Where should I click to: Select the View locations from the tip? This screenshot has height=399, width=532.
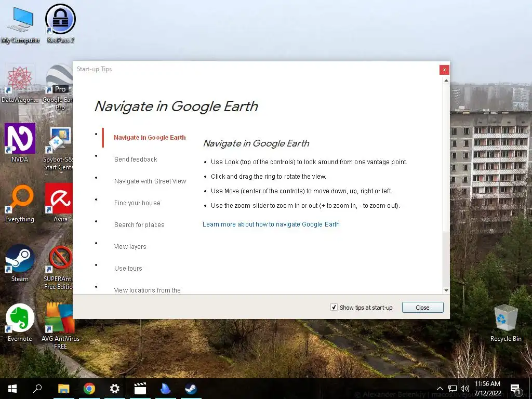[x=147, y=290]
